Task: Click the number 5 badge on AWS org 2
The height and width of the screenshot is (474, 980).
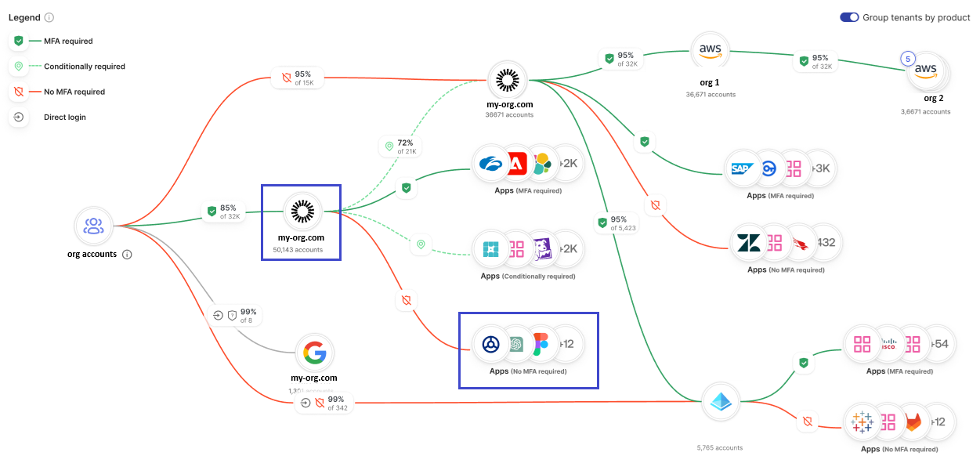Action: point(908,58)
